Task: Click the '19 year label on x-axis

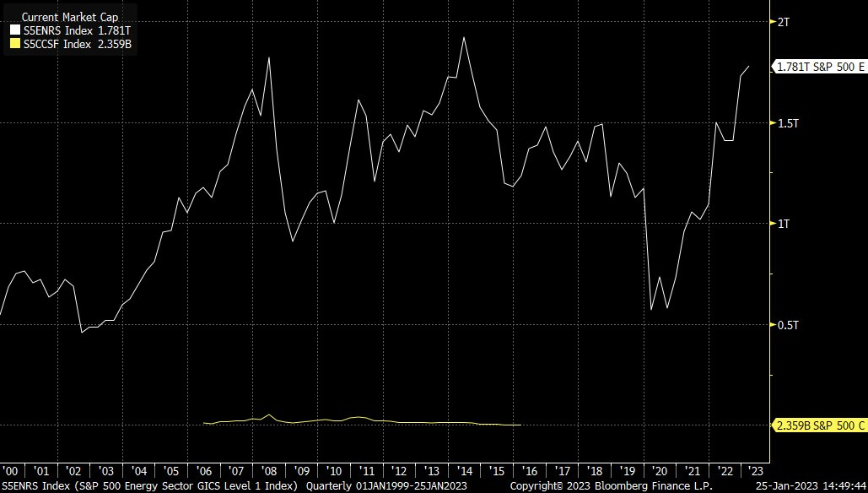Action: [628, 471]
